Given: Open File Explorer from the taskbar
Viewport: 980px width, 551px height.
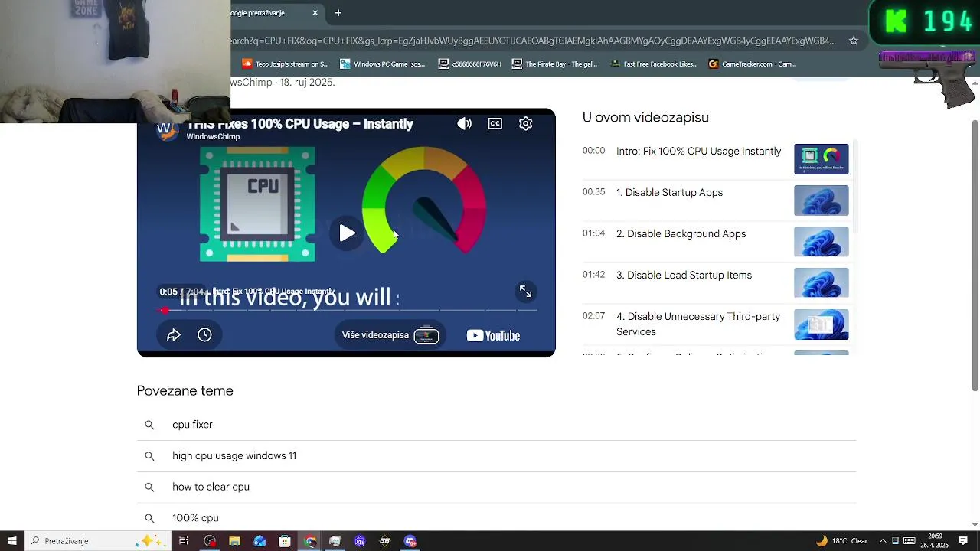Looking at the screenshot, I should click(x=235, y=541).
